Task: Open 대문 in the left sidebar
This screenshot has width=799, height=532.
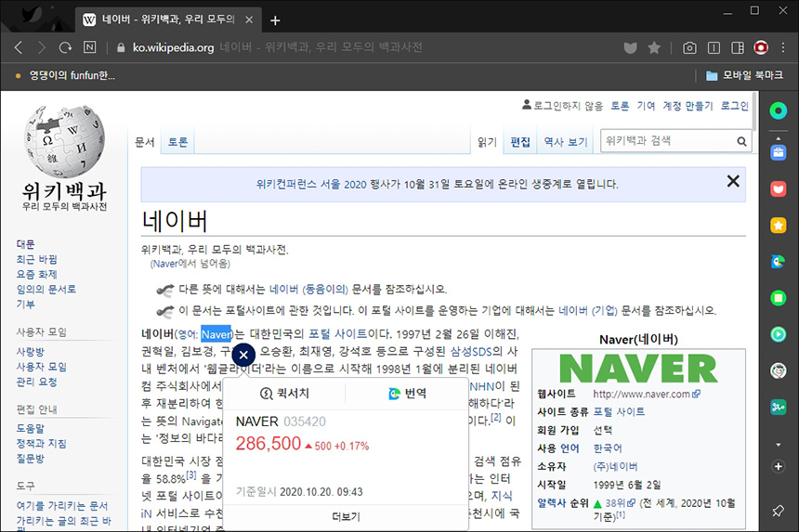Action: [x=25, y=244]
